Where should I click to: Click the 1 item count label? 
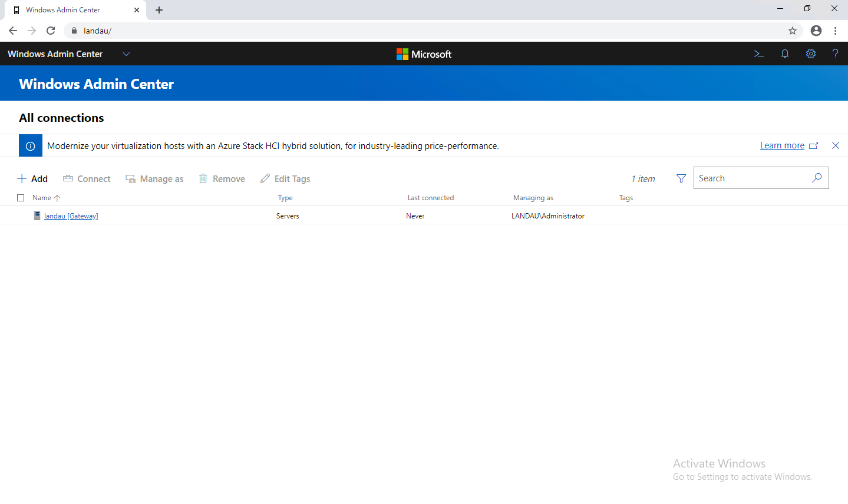[x=643, y=179]
